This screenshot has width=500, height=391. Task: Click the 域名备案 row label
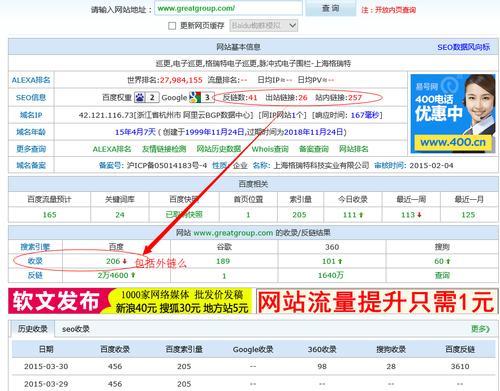tap(31, 165)
